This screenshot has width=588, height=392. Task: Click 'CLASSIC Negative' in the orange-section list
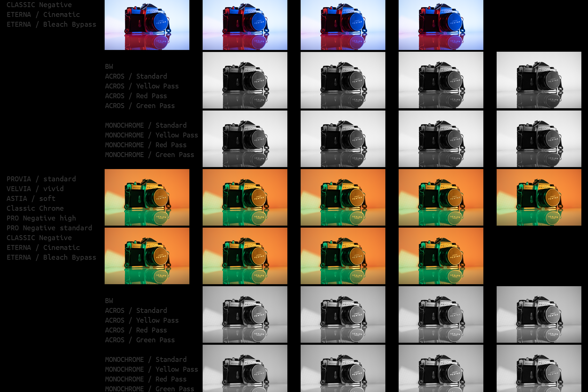point(39,238)
